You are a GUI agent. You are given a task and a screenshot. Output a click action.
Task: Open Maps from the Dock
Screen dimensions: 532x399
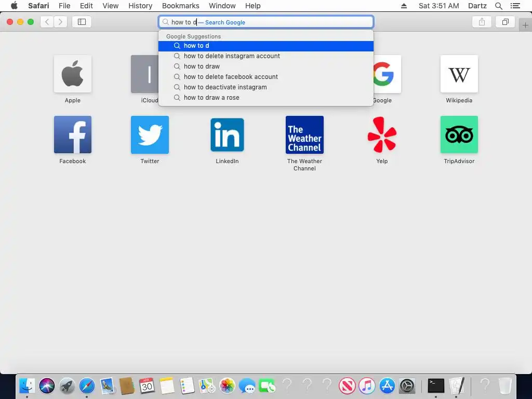click(x=207, y=386)
